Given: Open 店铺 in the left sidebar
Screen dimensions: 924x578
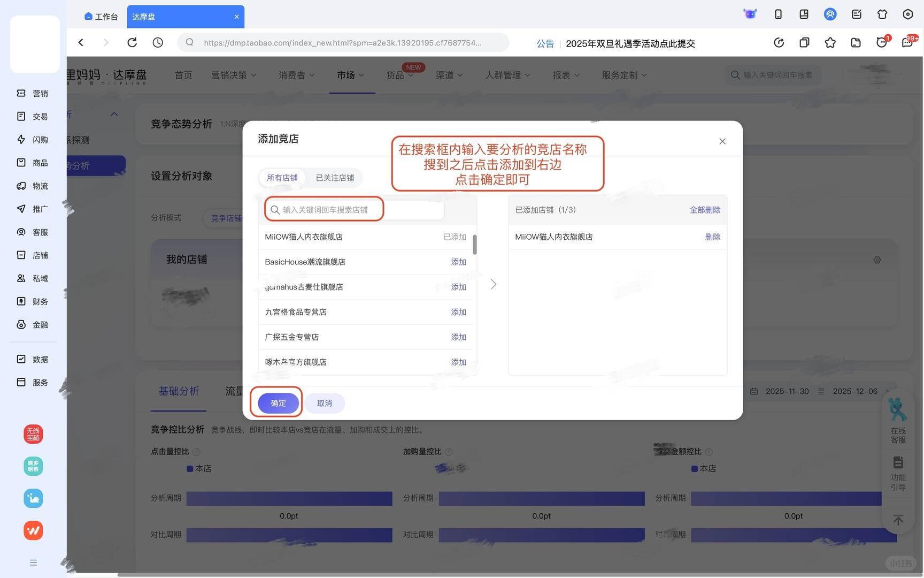Looking at the screenshot, I should click(33, 255).
